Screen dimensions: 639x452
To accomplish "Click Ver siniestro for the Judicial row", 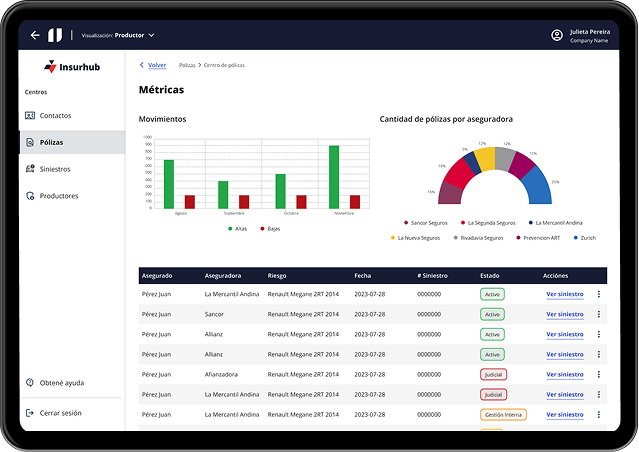I will [x=564, y=374].
